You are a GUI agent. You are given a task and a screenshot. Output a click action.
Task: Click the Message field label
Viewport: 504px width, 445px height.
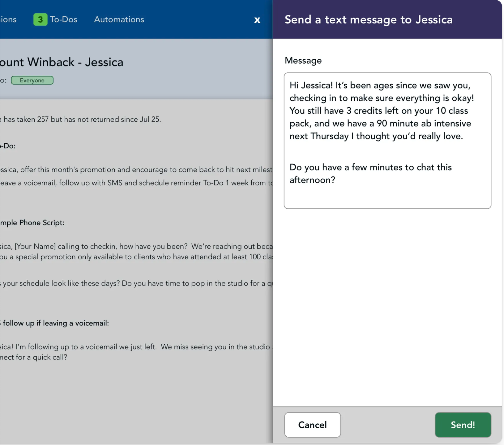303,61
